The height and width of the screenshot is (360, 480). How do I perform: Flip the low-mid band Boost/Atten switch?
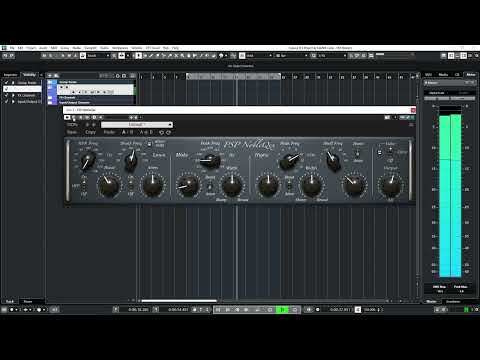pos(210,186)
